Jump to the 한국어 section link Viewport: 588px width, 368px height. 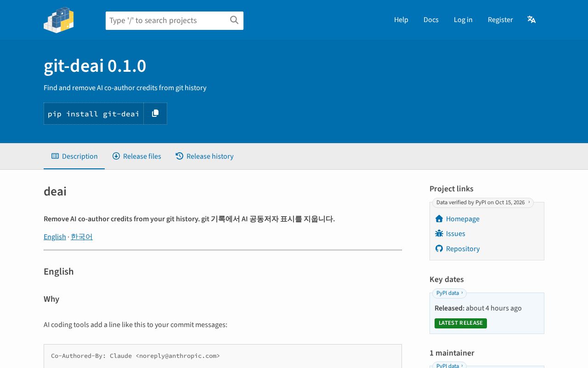point(82,236)
